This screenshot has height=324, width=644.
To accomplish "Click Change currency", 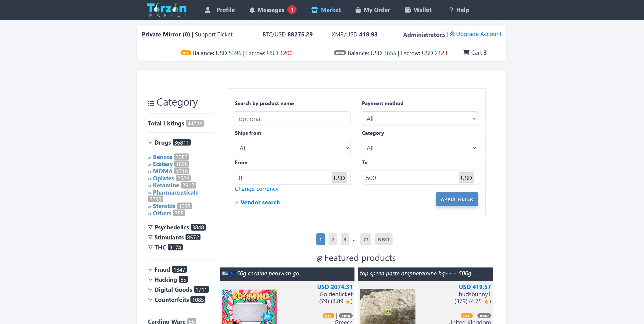I will click(256, 189).
